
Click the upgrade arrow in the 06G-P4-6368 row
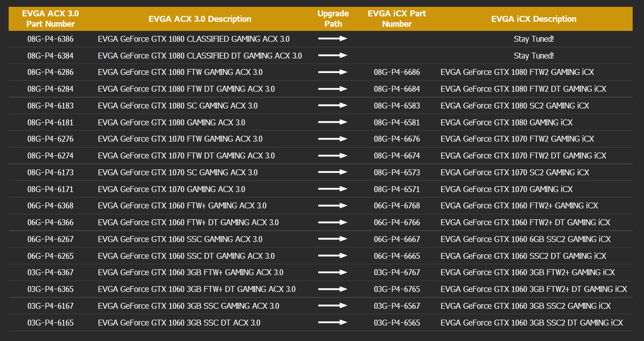[x=333, y=206]
